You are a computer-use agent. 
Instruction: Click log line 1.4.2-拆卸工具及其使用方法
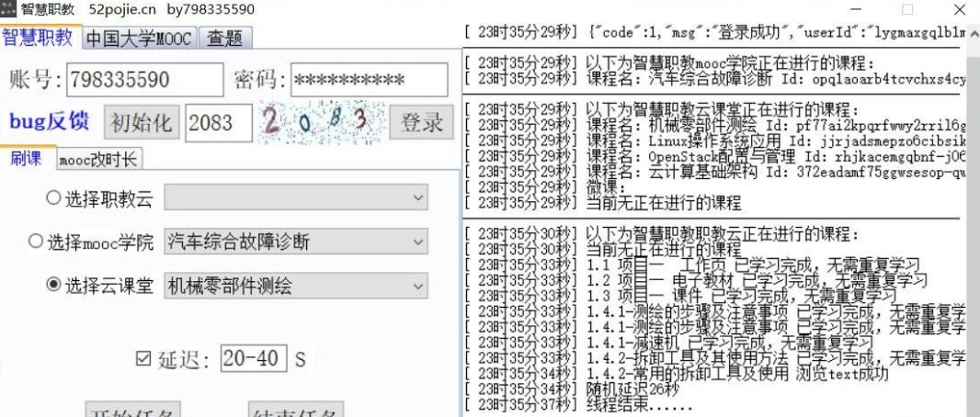coord(712,358)
